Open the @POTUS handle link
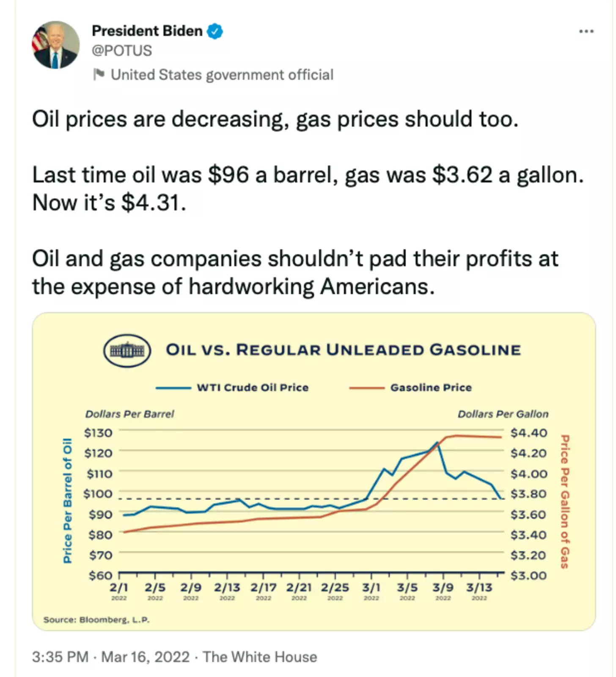616x677 pixels. pos(122,51)
